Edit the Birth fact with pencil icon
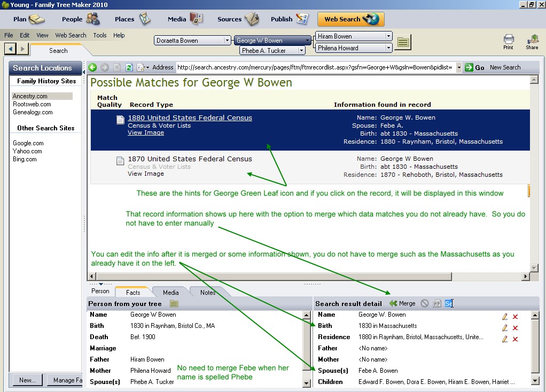This screenshot has width=546, height=392. 505,327
